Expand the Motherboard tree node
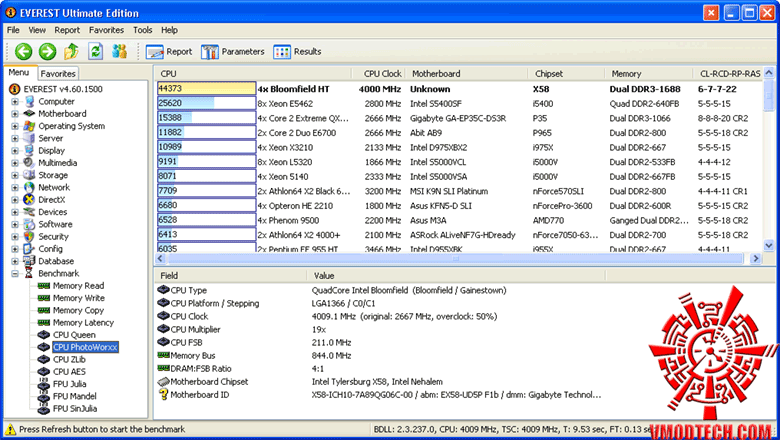The image size is (780, 440). pyautogui.click(x=15, y=114)
